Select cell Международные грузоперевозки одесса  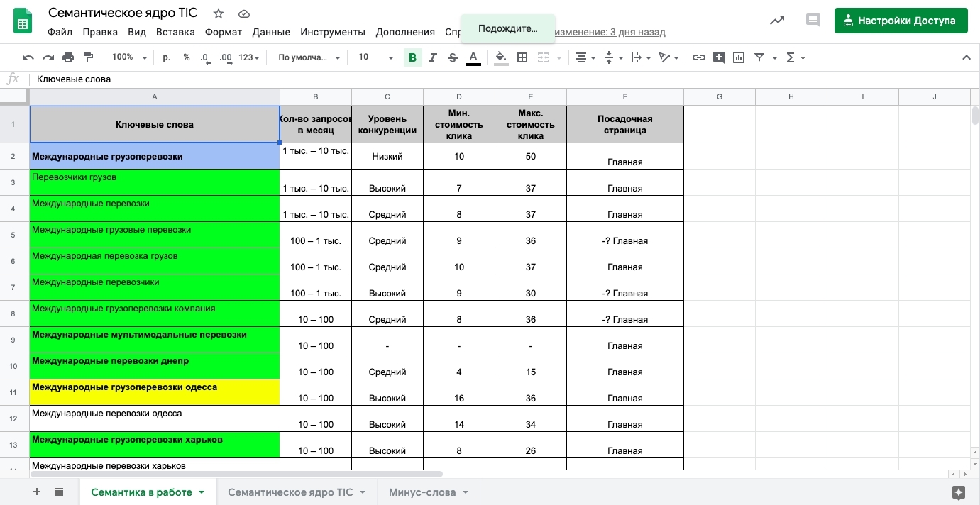click(154, 392)
